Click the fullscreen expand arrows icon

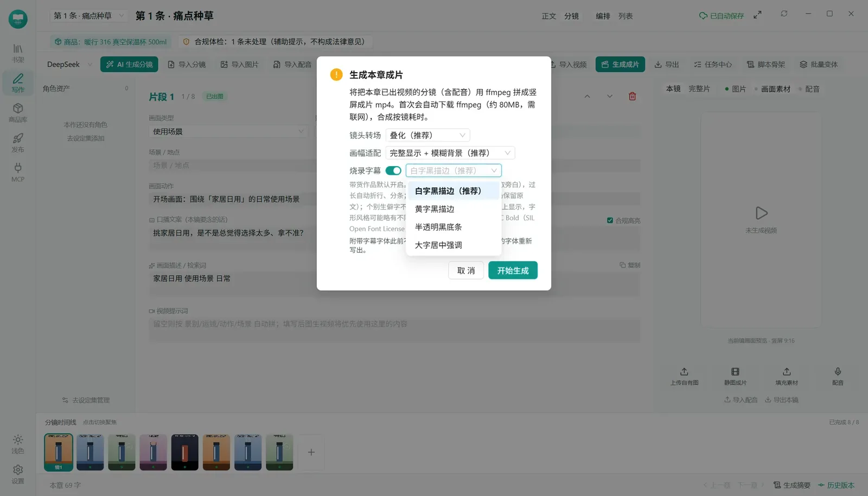pos(757,15)
